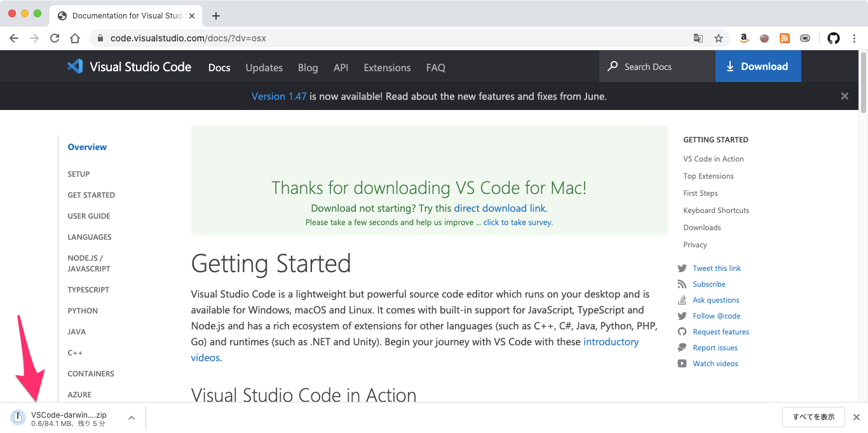
Task: Switch to the FAQ section in navbar
Action: pos(435,67)
